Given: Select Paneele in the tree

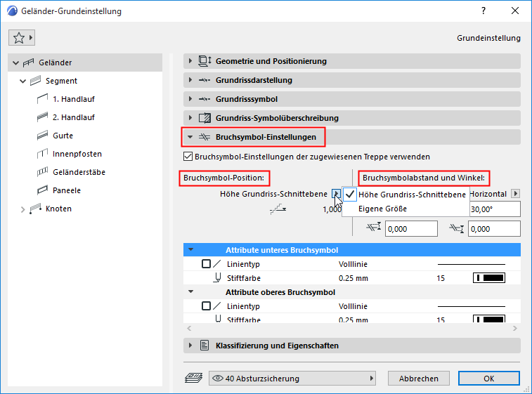Looking at the screenshot, I should click(66, 190).
